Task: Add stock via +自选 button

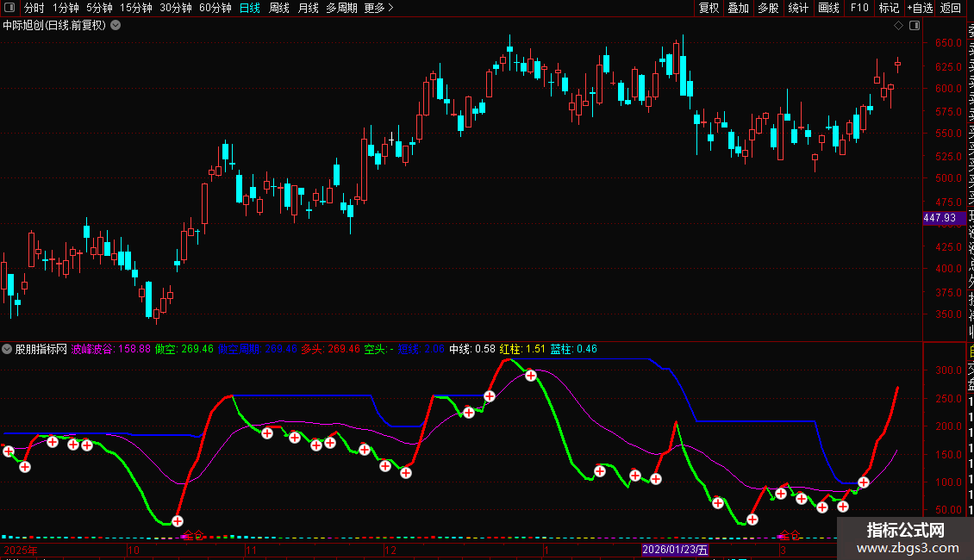Action: tap(920, 8)
